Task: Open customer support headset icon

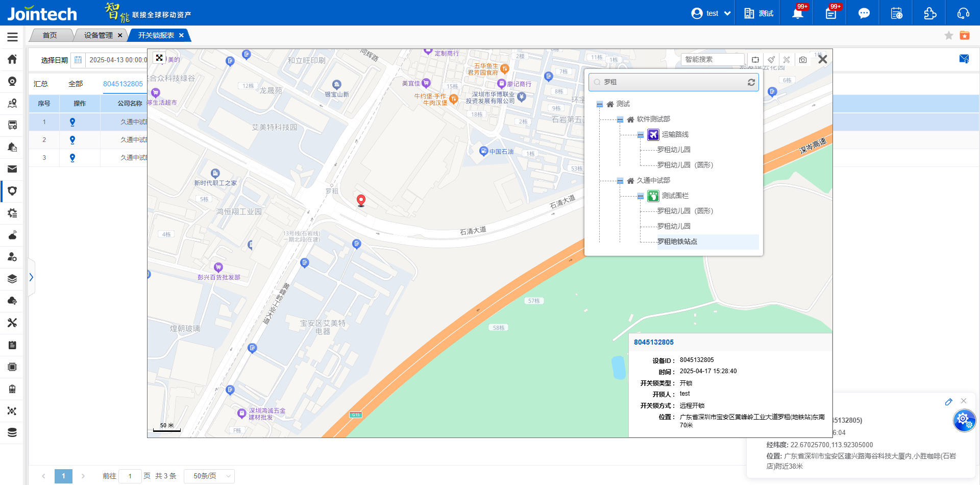Action: pos(963,13)
